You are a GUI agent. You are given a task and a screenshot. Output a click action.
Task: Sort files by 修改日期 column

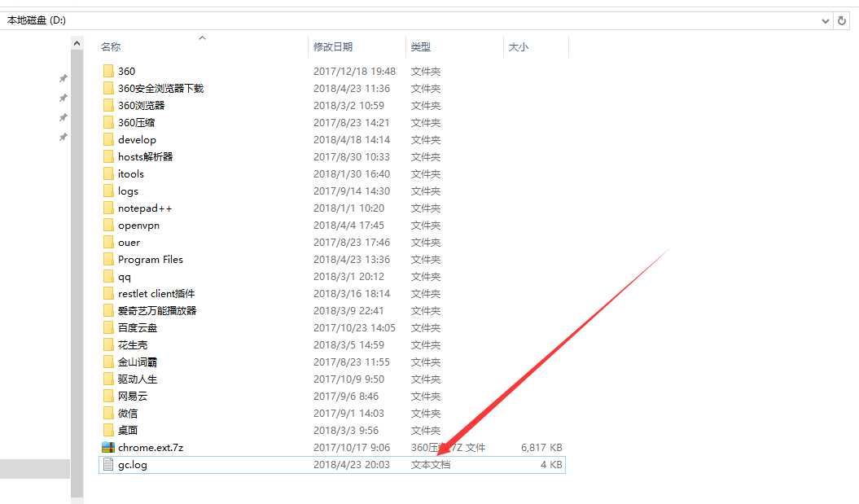pos(332,47)
